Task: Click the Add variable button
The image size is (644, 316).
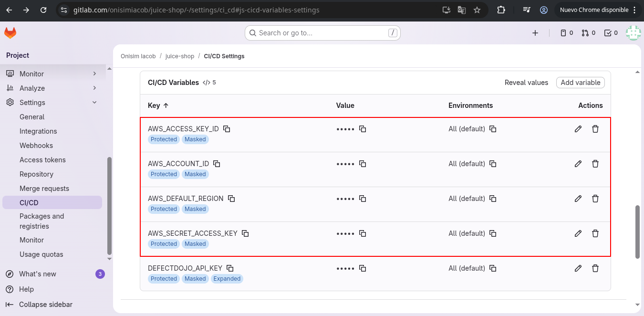Action: [x=580, y=83]
